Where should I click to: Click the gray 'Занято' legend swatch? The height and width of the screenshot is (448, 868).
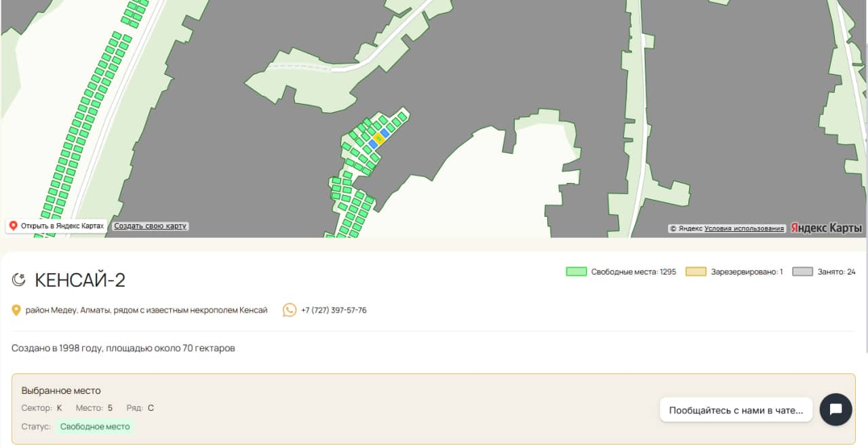pos(802,272)
